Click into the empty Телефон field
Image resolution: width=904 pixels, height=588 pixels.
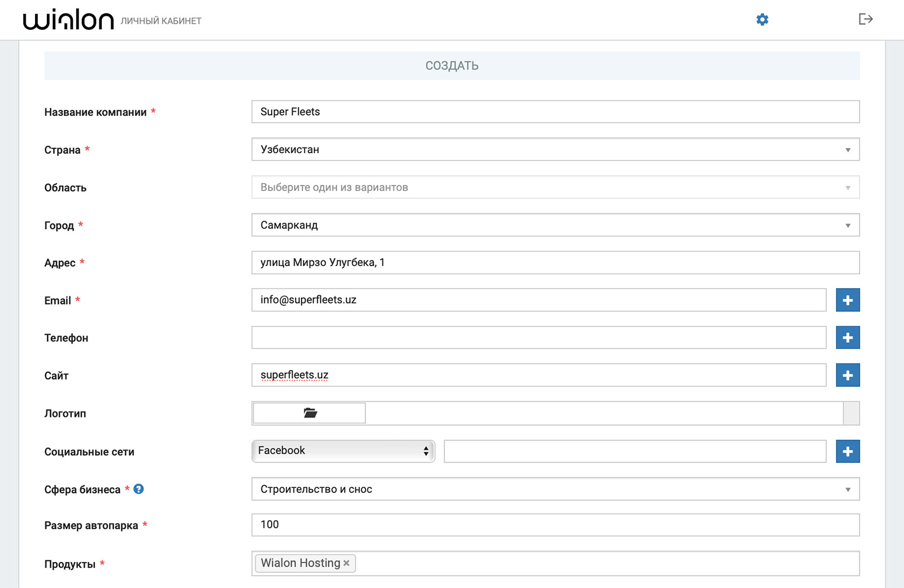tap(538, 338)
